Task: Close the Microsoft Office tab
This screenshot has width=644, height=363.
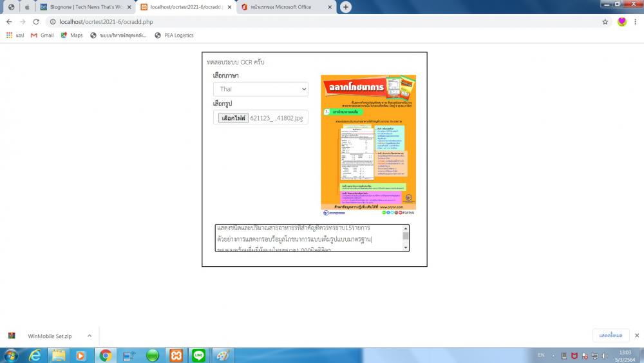Action: coord(329,7)
